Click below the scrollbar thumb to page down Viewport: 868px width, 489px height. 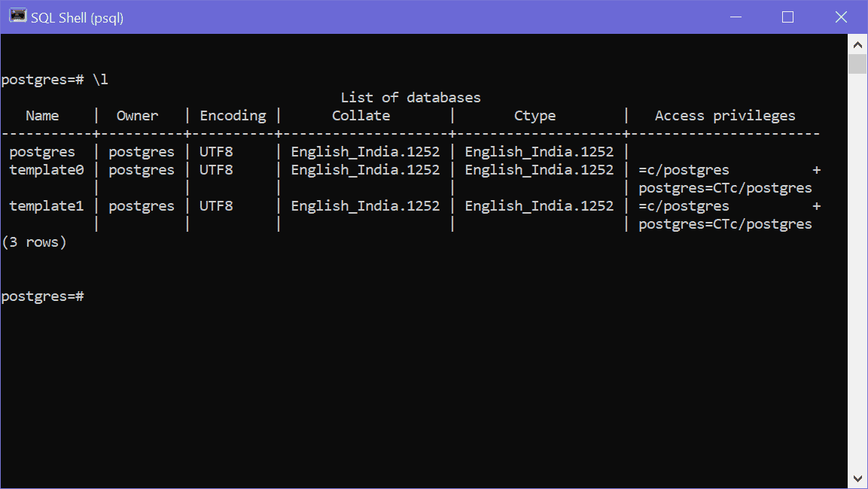[x=857, y=263]
